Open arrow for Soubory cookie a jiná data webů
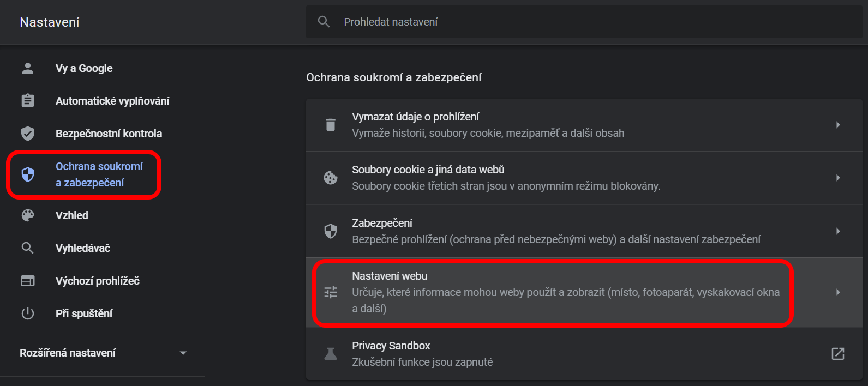The width and height of the screenshot is (868, 386). point(838,178)
